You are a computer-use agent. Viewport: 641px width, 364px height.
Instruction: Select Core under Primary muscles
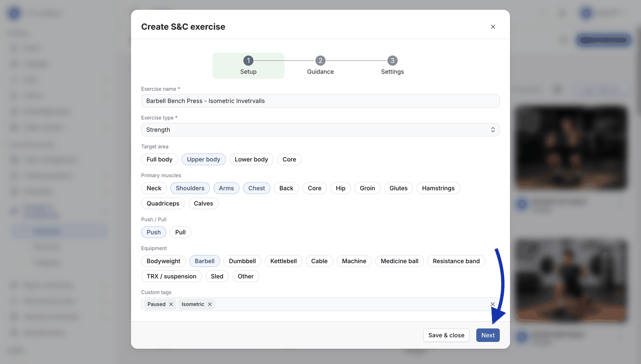click(315, 188)
